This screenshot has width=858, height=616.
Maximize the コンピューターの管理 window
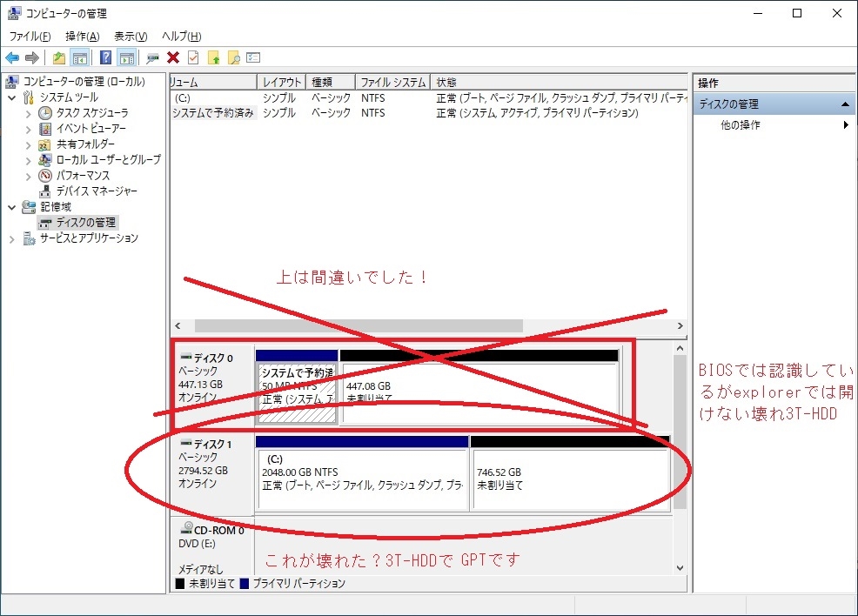(x=797, y=13)
